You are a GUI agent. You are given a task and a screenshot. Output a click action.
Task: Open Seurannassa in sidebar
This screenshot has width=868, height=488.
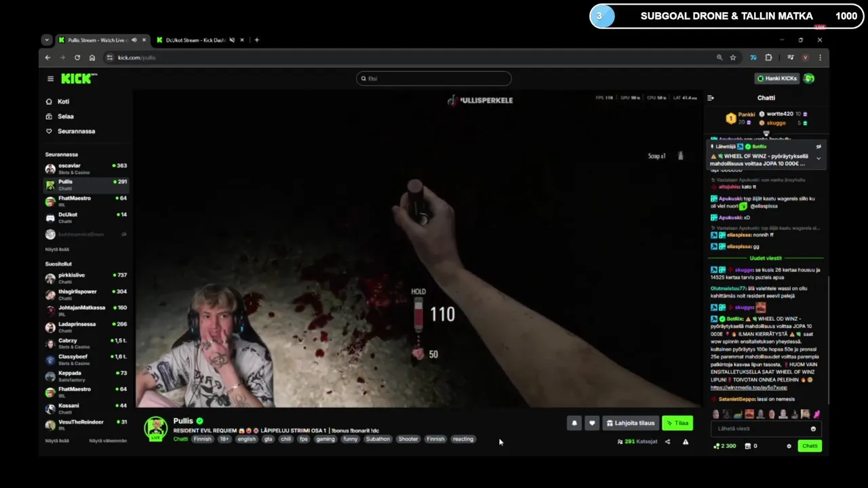click(x=76, y=131)
